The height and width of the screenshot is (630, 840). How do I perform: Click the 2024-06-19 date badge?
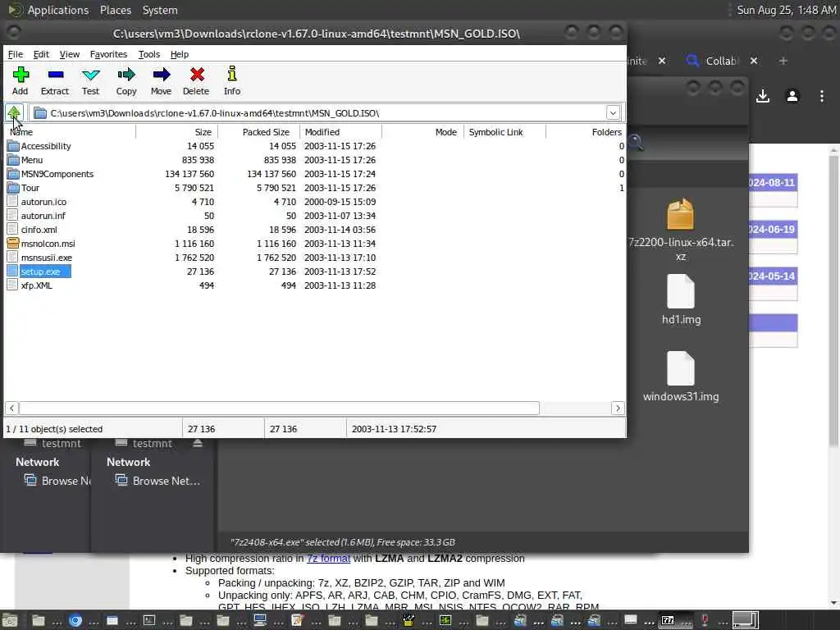tap(771, 230)
